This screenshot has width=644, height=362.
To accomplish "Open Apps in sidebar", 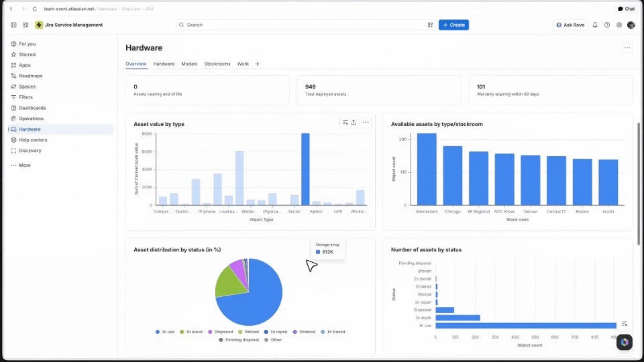I will [61, 65].
